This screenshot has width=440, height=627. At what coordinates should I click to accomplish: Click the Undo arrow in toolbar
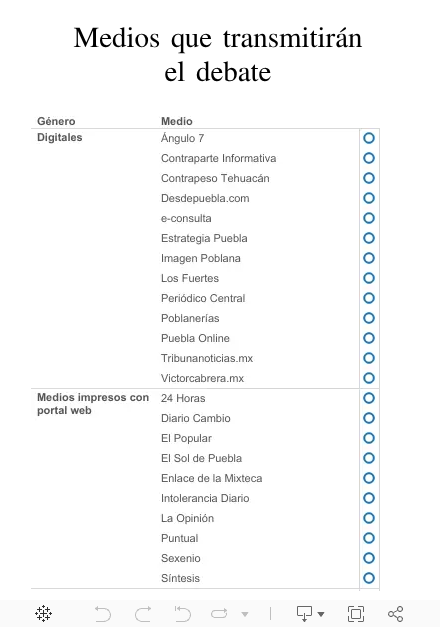(103, 613)
